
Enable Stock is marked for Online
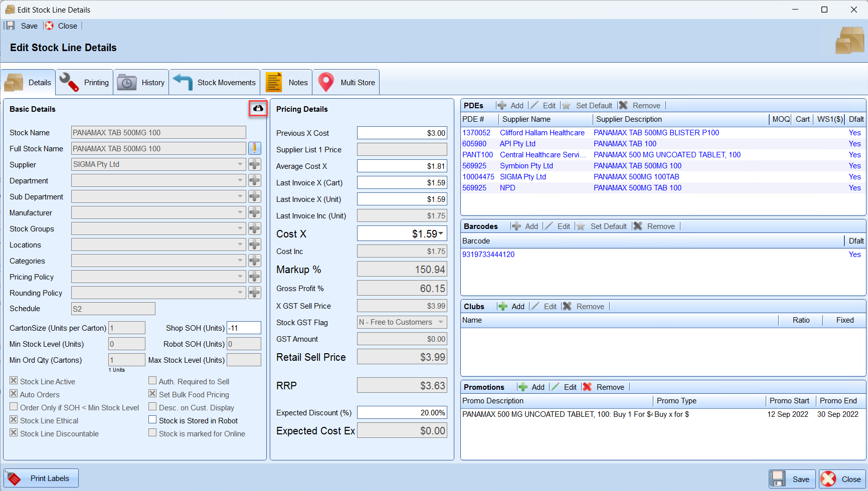pyautogui.click(x=152, y=433)
